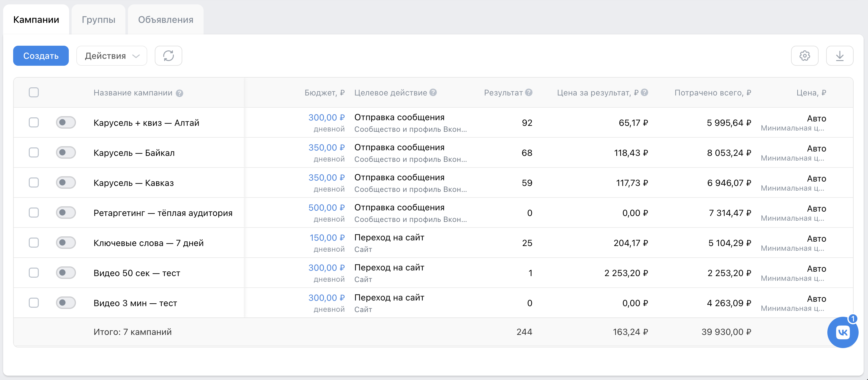Click cost per result 2 253,20 ₽ in Видео 50 сек row
The height and width of the screenshot is (380, 868).
pos(626,273)
